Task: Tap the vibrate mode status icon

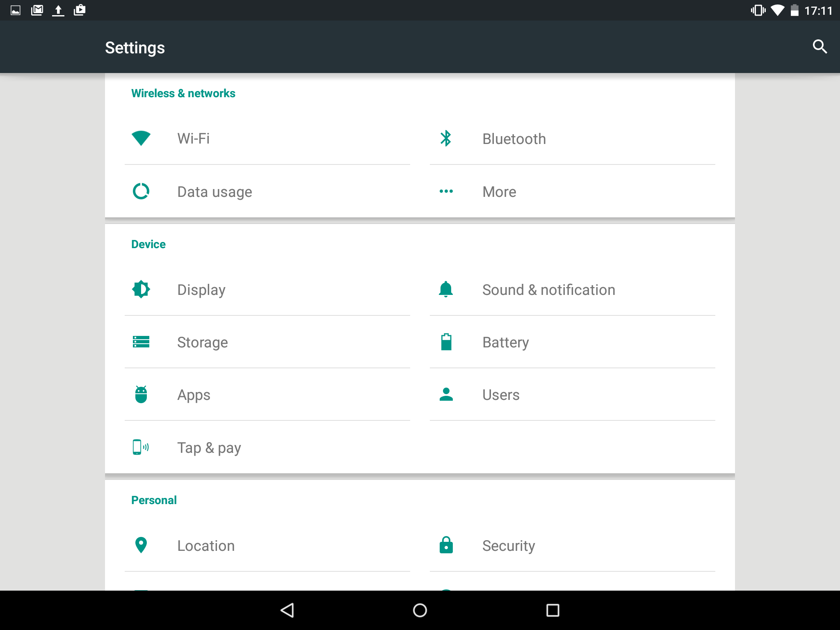Action: coord(758,10)
